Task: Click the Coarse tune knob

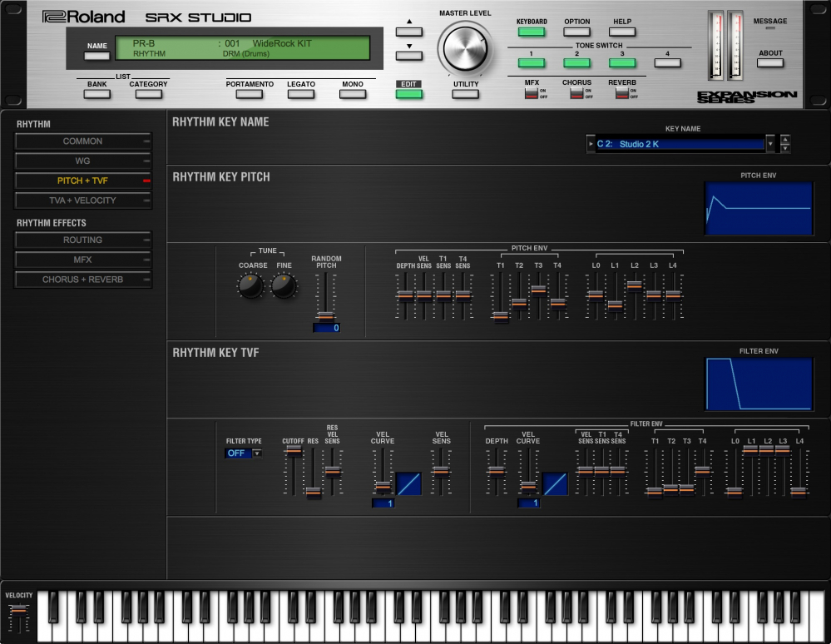Action: (x=250, y=287)
